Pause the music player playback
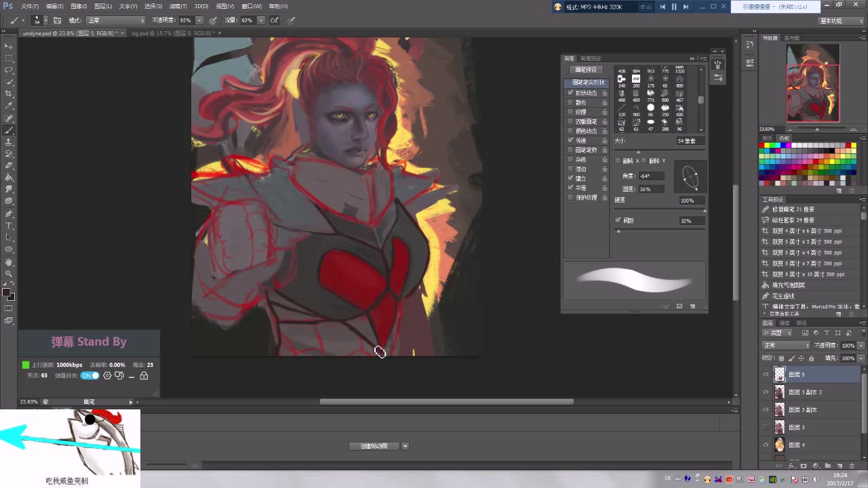The image size is (868, 488). [x=674, y=7]
